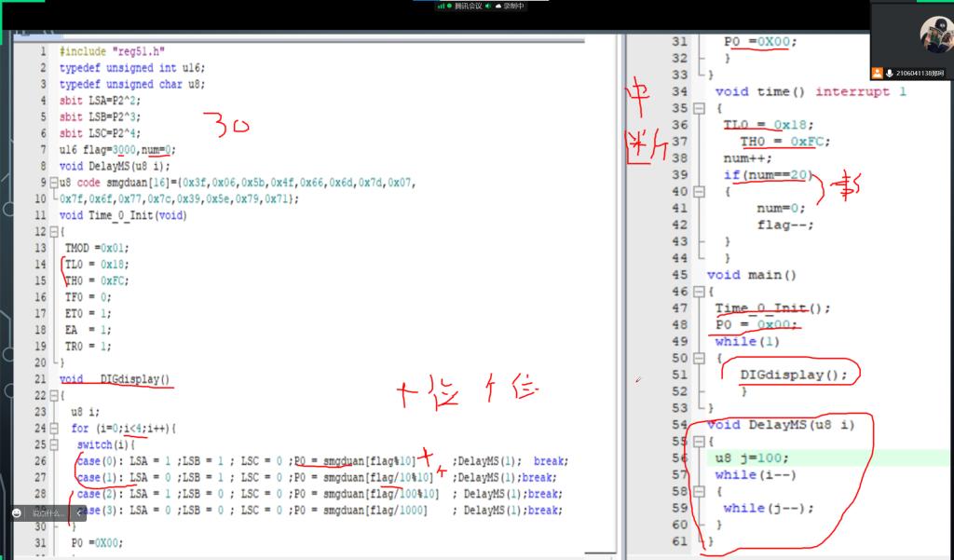Collapse the for loop fold at line 24
The image size is (954, 560).
pyautogui.click(x=53, y=429)
